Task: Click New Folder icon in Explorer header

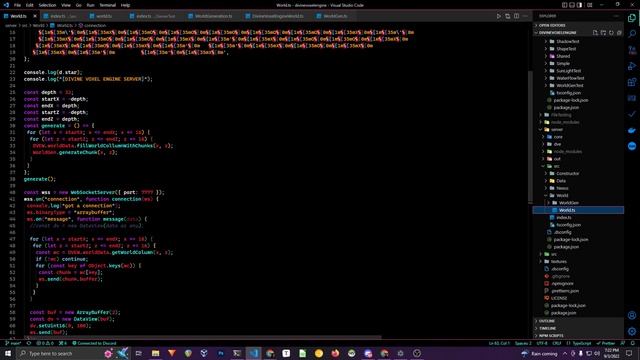Action: coord(603,33)
